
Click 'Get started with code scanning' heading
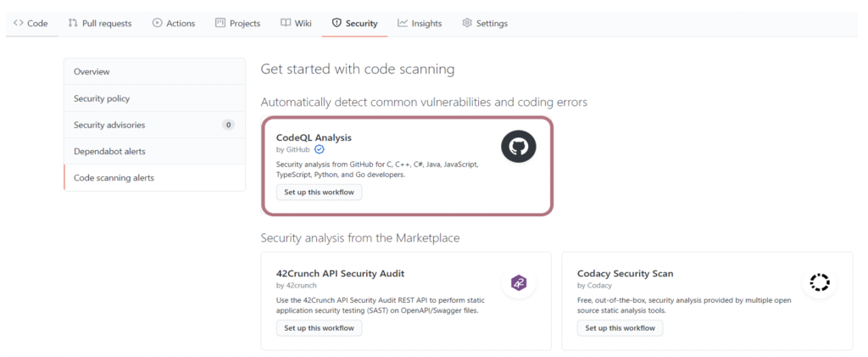tap(358, 70)
